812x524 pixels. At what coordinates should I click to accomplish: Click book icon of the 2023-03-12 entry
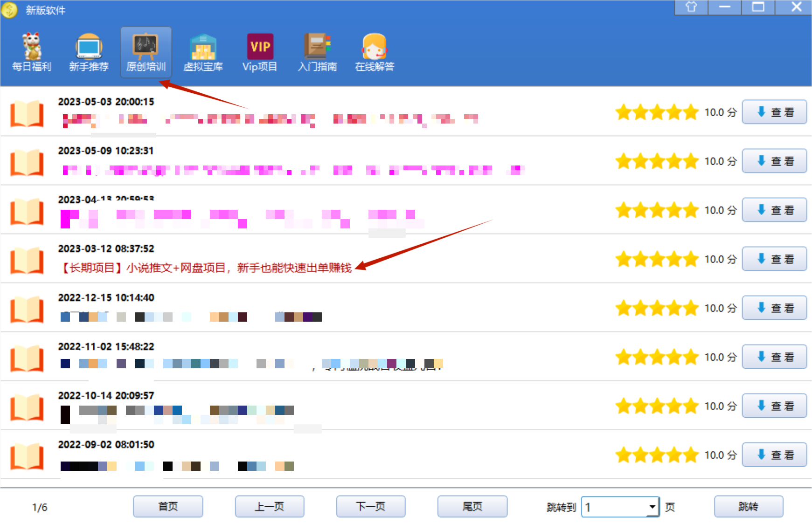(27, 260)
